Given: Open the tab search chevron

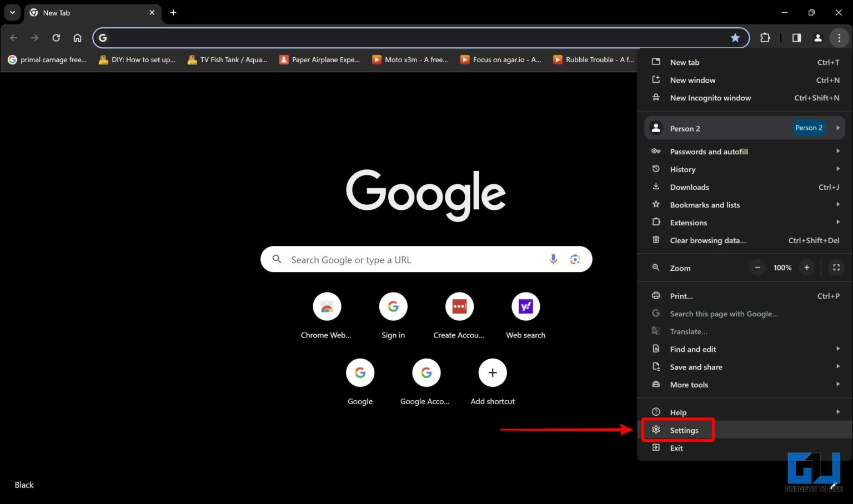Looking at the screenshot, I should tap(12, 12).
